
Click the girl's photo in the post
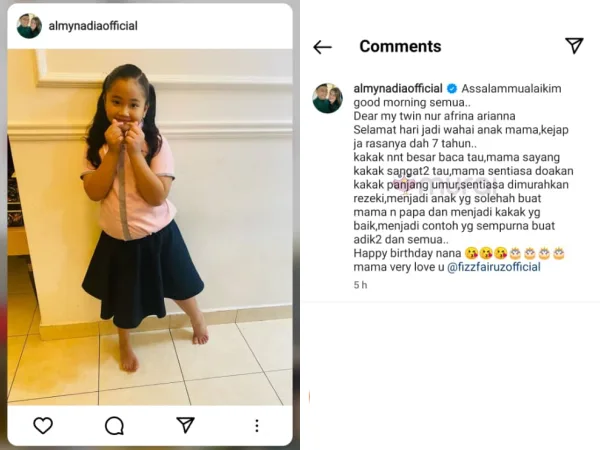click(150, 227)
